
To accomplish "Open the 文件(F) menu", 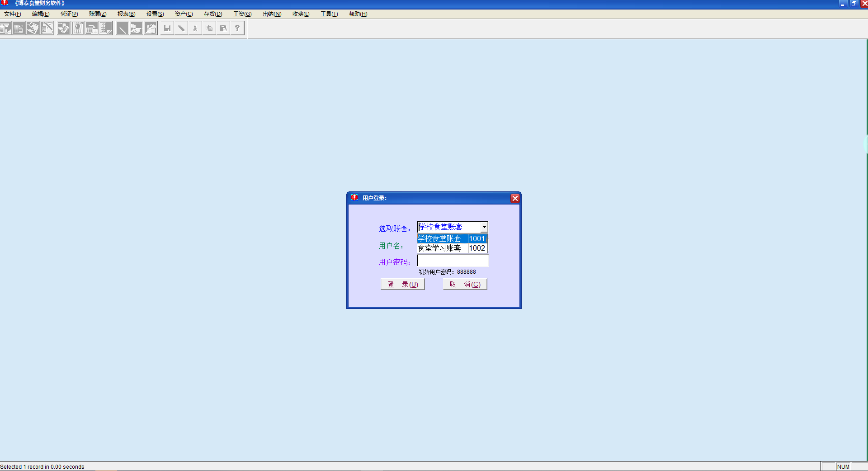I will (x=13, y=14).
